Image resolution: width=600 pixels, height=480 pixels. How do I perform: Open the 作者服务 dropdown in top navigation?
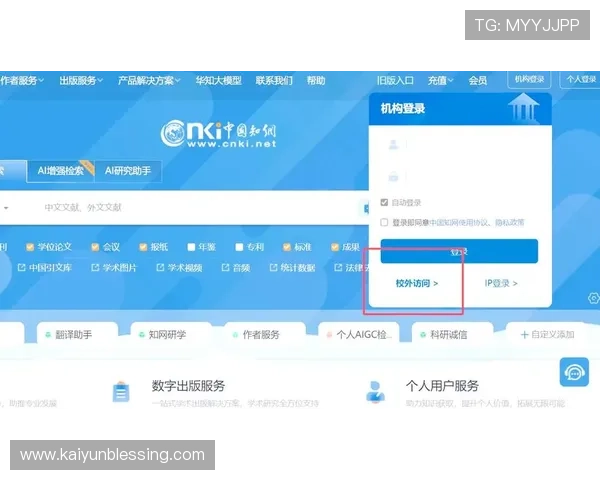[x=22, y=80]
